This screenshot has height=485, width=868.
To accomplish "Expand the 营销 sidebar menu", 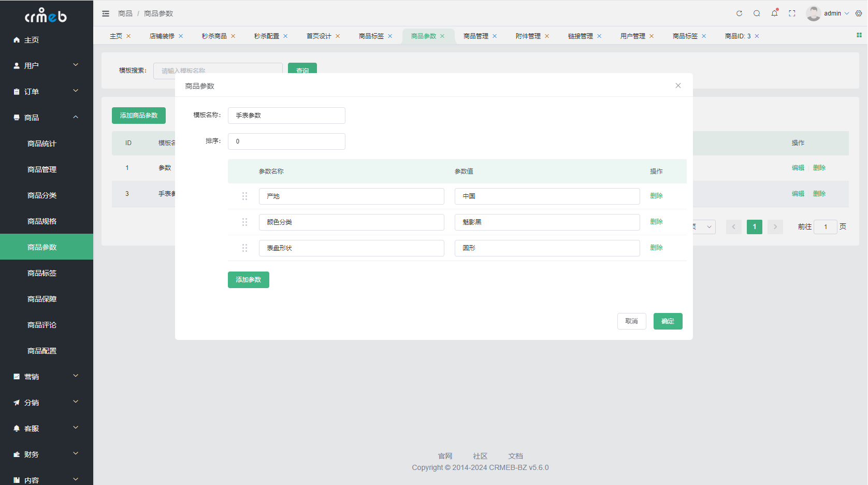I will point(47,377).
